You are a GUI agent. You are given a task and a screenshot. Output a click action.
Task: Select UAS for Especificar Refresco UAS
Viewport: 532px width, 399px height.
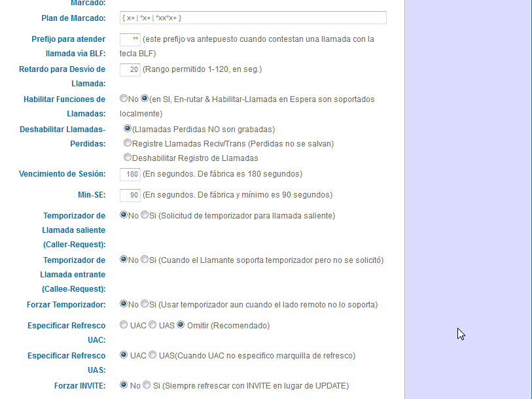point(152,355)
